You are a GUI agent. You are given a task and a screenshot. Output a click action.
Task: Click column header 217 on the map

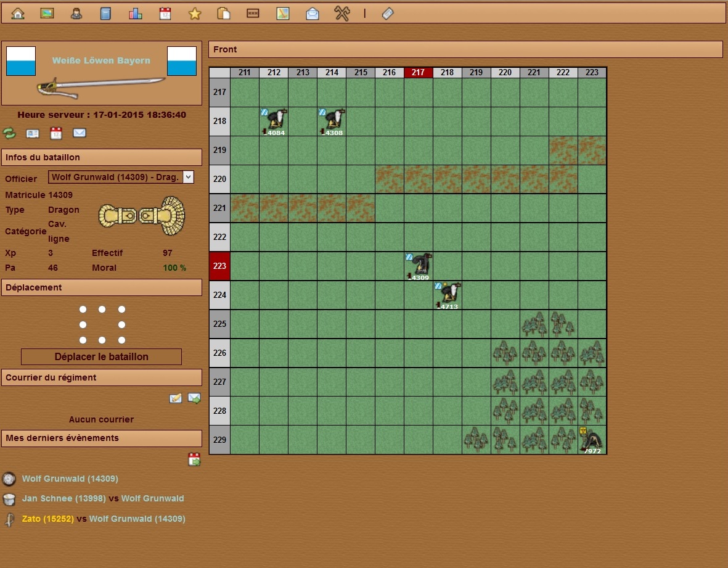(x=418, y=72)
